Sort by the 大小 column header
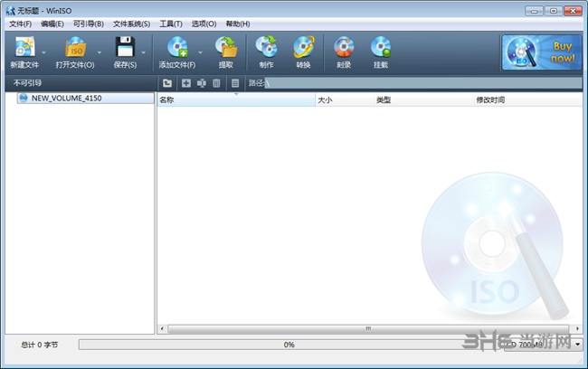This screenshot has width=588, height=369. pos(345,100)
